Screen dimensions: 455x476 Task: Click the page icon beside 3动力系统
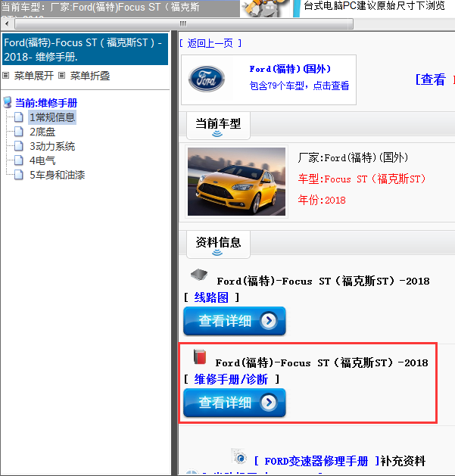pyautogui.click(x=18, y=146)
